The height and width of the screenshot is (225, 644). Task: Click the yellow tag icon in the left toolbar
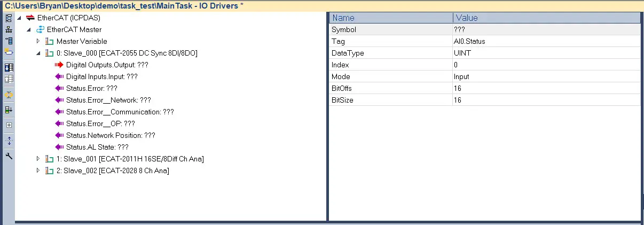click(9, 52)
